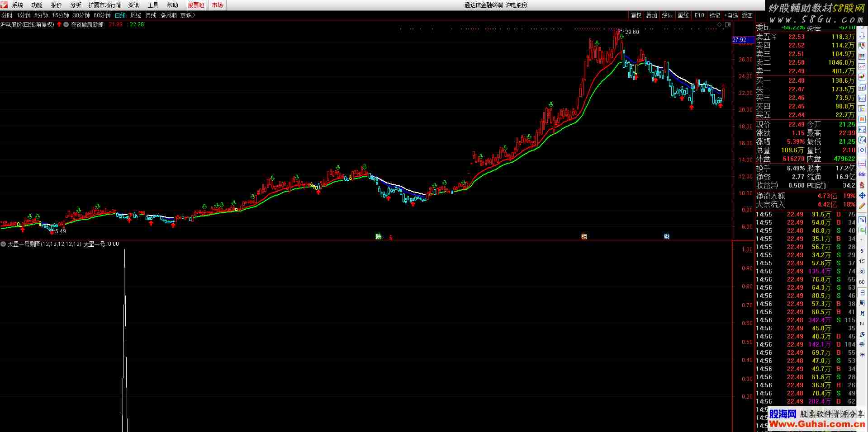Viewport: 868px width, 432px height.
Task: Click the chart window icon at top-right corner
Action: point(727,25)
